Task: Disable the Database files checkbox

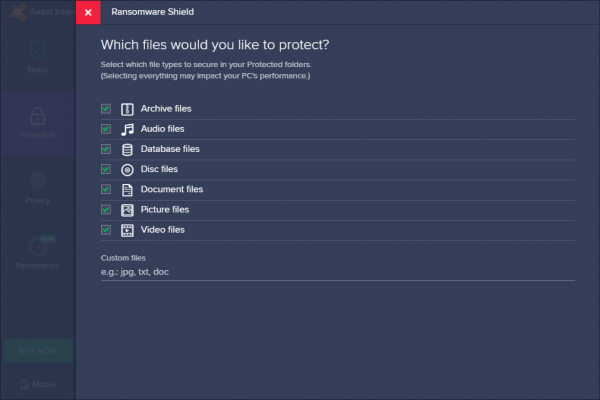Action: click(x=106, y=149)
